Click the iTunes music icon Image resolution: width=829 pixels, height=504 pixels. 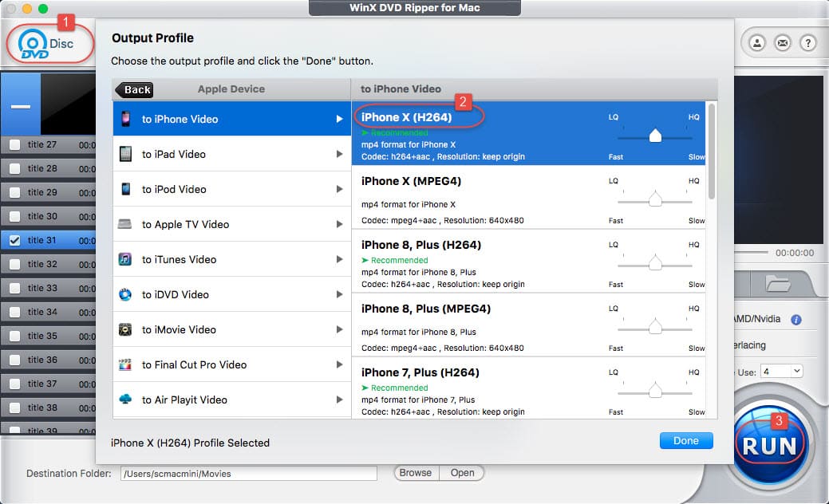tap(125, 259)
